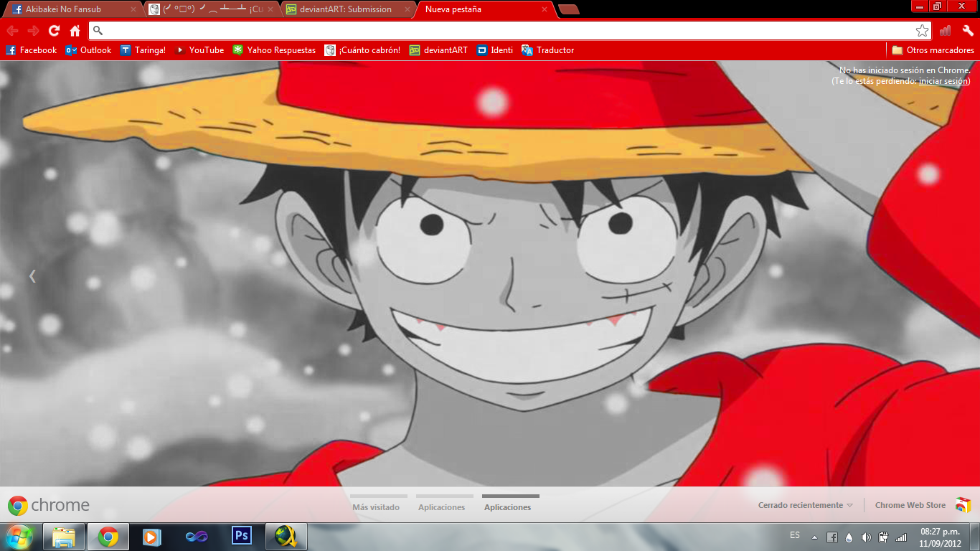The height and width of the screenshot is (551, 980).
Task: Bookmark this page with the star icon
Action: tap(924, 31)
